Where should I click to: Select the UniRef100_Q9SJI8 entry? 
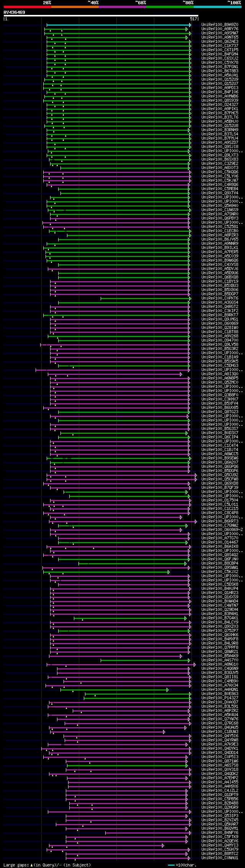(x=220, y=147)
